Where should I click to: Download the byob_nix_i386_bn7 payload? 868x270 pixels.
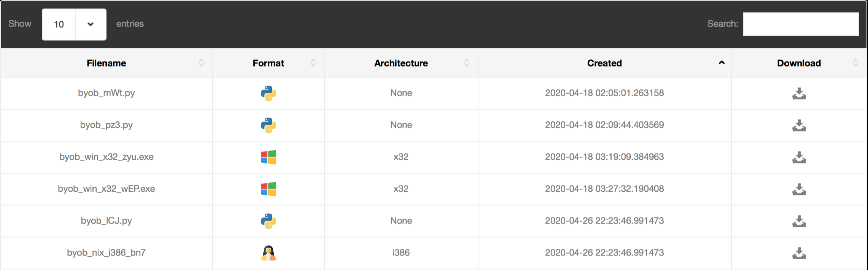click(799, 253)
